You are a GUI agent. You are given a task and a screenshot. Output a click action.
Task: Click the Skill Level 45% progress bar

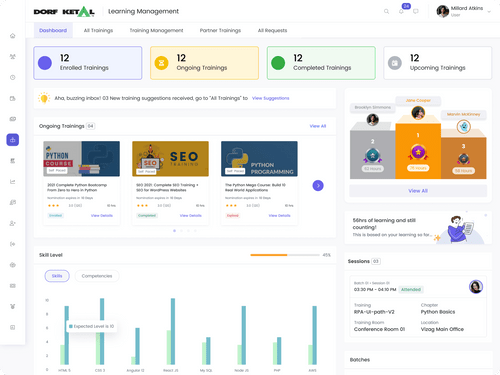coord(285,255)
